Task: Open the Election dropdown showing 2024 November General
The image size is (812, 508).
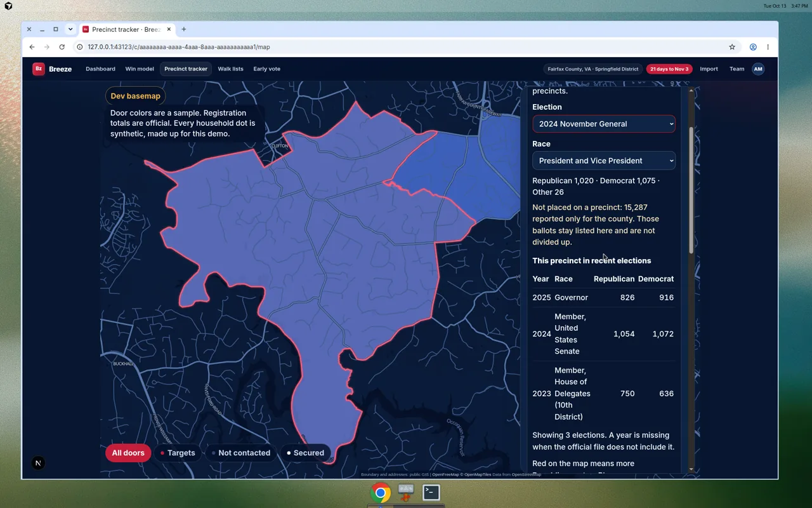Action: click(604, 124)
